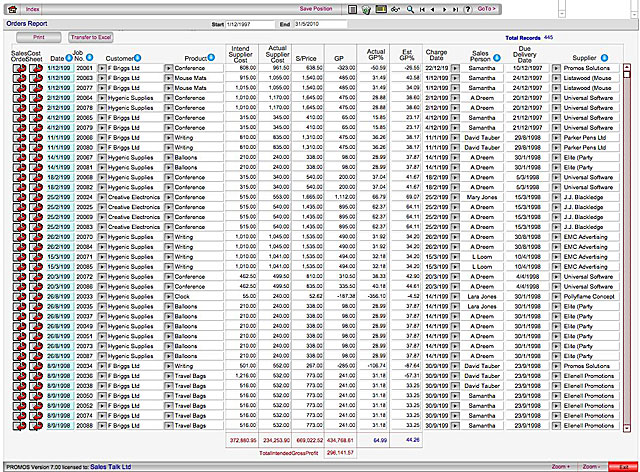The height and width of the screenshot is (472, 640).
Task: Open Cost Sheet icon for job 20061
Action: click(36, 68)
